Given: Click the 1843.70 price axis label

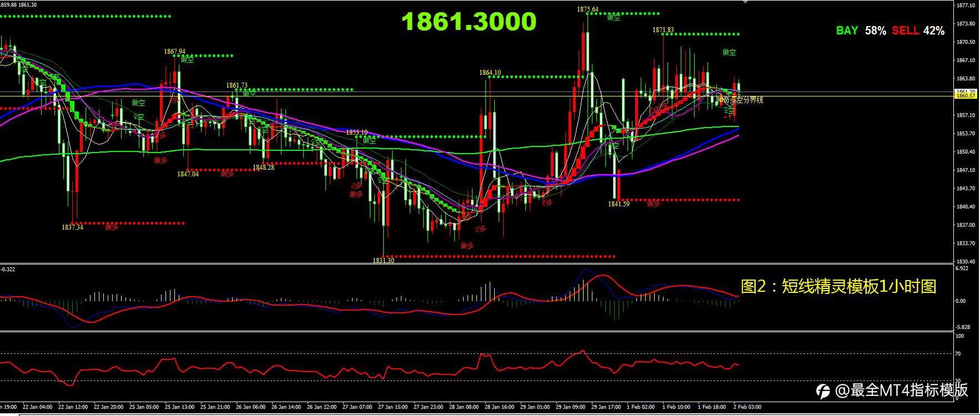Looking at the screenshot, I should coord(966,189).
